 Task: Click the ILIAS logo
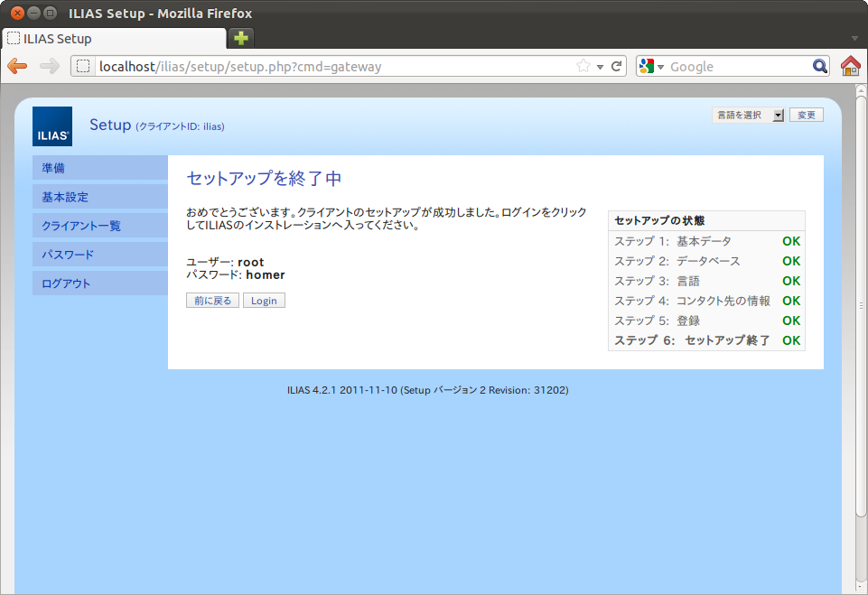coord(52,126)
